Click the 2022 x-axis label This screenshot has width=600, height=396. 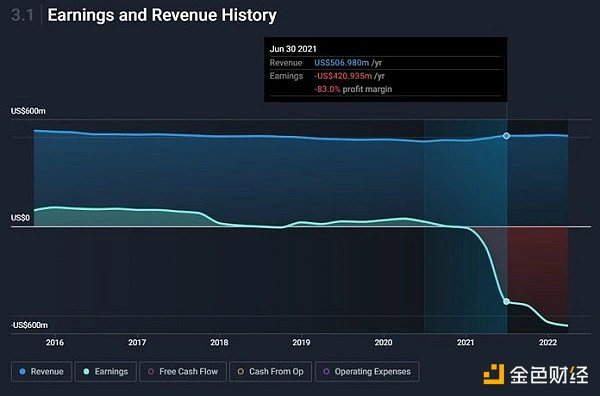(548, 342)
